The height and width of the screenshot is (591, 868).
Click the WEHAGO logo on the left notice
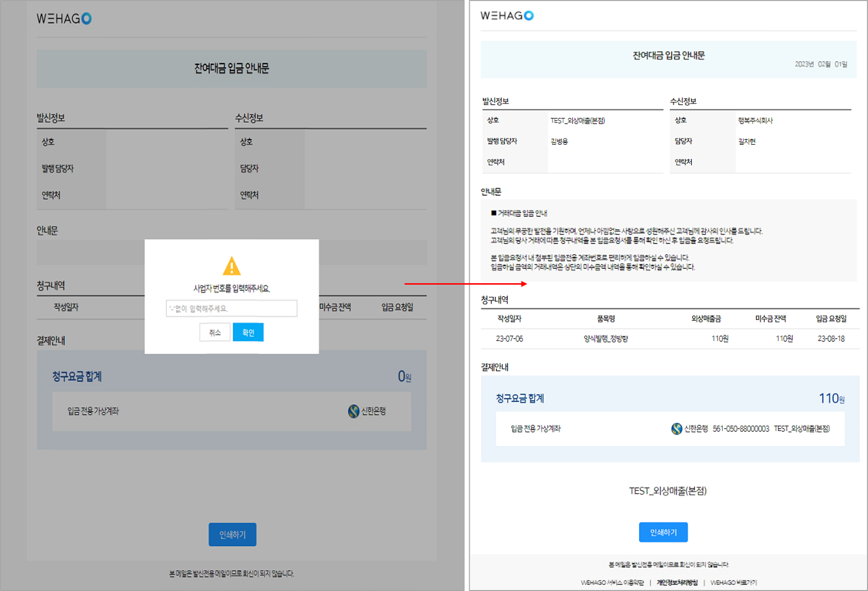[65, 18]
